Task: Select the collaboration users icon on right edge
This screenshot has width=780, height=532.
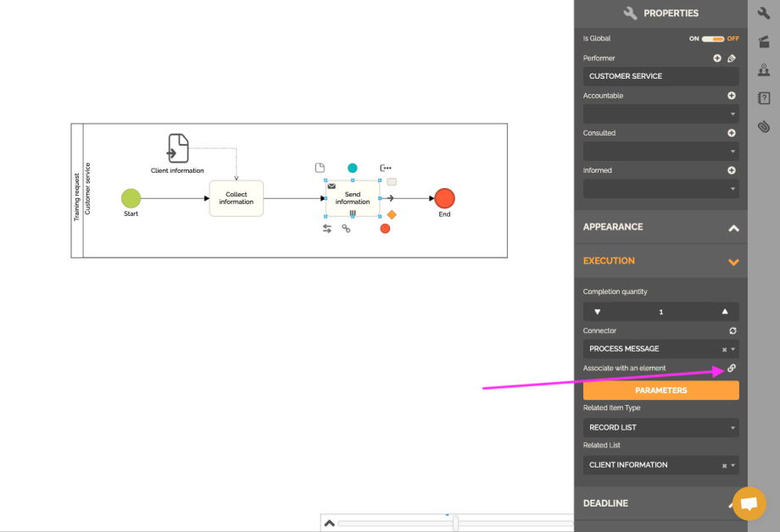Action: (764, 69)
